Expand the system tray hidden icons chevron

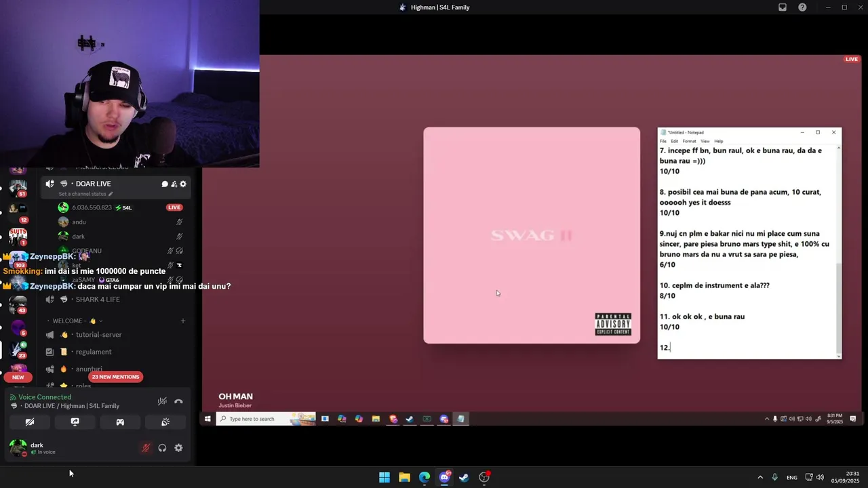tap(760, 477)
